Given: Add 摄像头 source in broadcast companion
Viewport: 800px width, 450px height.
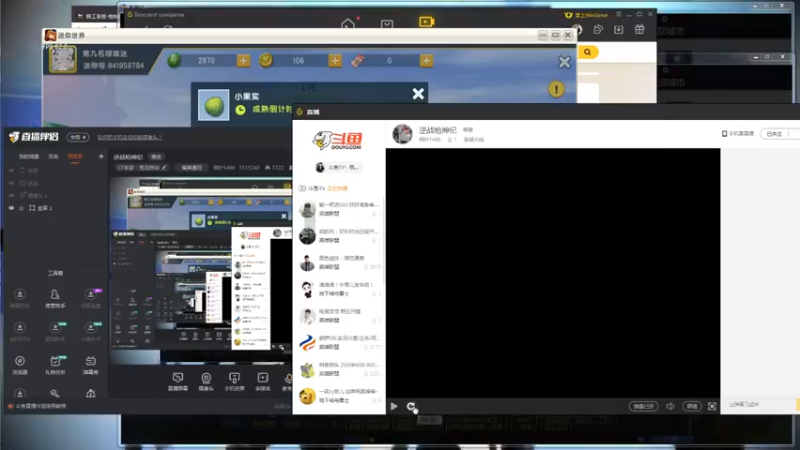Looking at the screenshot, I should point(206,381).
